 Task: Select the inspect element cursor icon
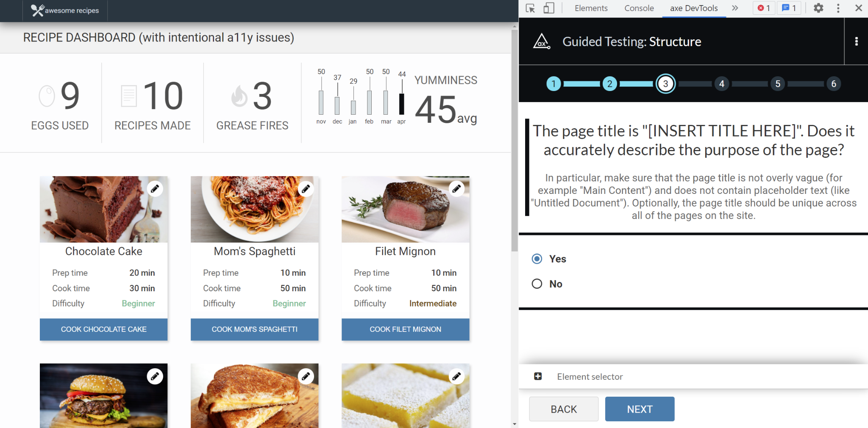click(529, 8)
